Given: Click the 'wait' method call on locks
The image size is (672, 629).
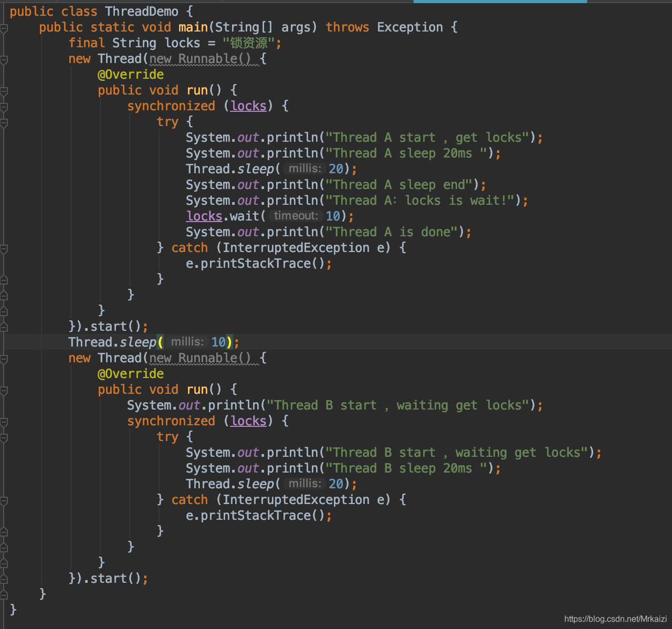Looking at the screenshot, I should pyautogui.click(x=245, y=216).
